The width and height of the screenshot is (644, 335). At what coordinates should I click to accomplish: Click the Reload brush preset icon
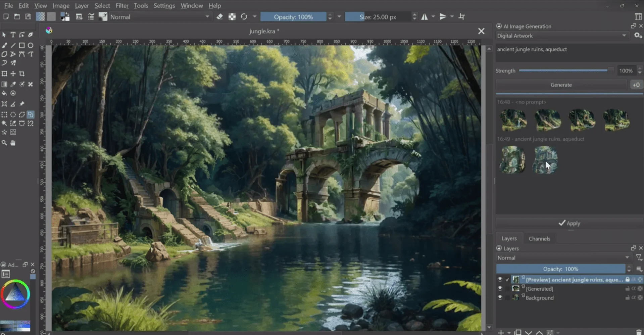(x=244, y=17)
